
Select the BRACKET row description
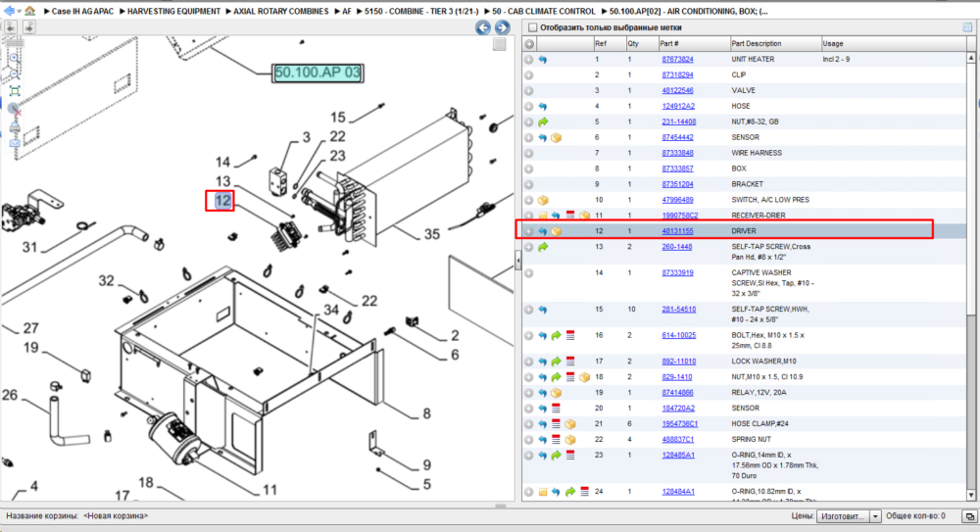(x=747, y=184)
